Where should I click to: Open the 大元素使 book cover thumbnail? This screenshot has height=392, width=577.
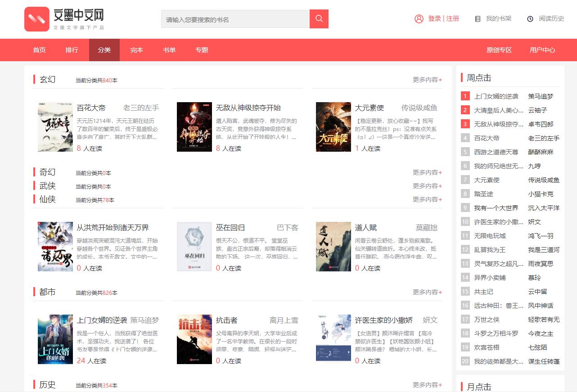point(334,127)
